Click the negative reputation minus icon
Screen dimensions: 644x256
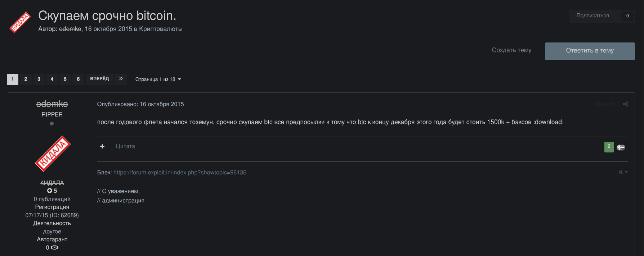(x=621, y=147)
